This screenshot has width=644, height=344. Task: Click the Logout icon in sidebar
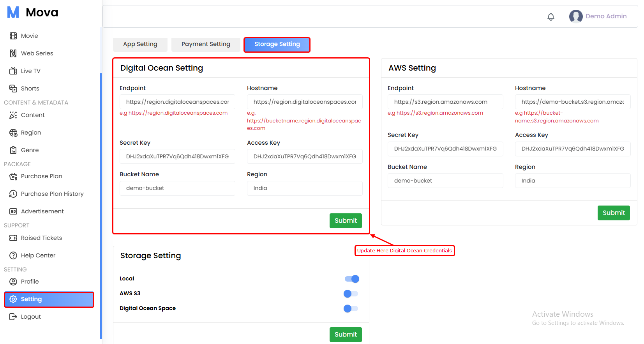coord(13,317)
